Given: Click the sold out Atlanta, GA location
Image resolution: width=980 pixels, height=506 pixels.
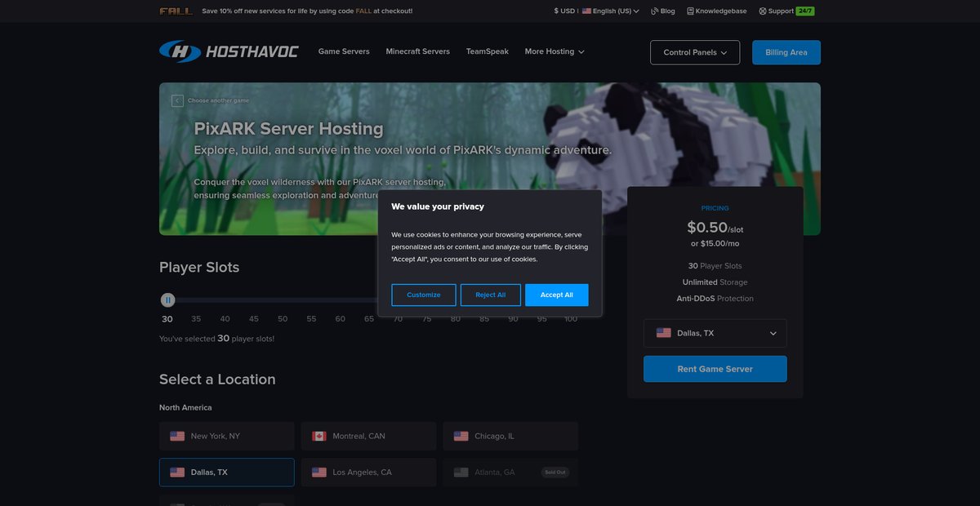Looking at the screenshot, I should coord(510,473).
